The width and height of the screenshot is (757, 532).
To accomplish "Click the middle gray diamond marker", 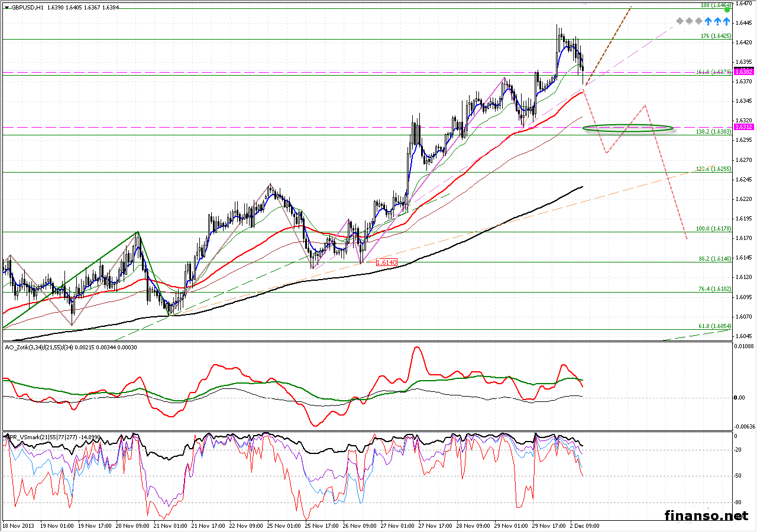I will [x=690, y=21].
